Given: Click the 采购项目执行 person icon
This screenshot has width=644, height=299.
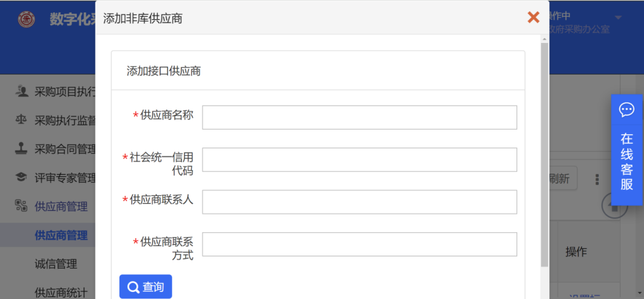Looking at the screenshot, I should pyautogui.click(x=22, y=91).
